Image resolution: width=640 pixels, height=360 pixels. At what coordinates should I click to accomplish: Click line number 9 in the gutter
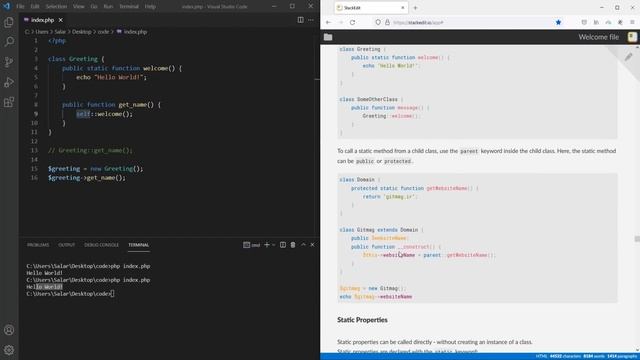tap(36, 114)
